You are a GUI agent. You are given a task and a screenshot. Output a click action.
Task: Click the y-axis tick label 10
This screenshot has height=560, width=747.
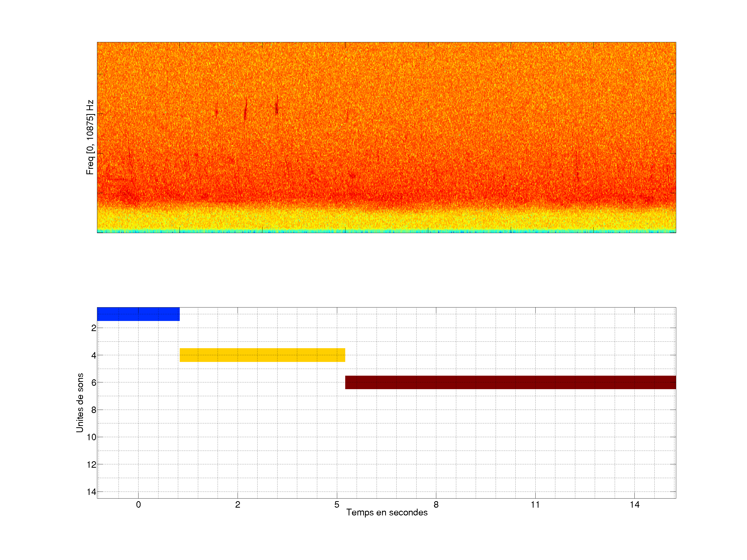(x=92, y=437)
